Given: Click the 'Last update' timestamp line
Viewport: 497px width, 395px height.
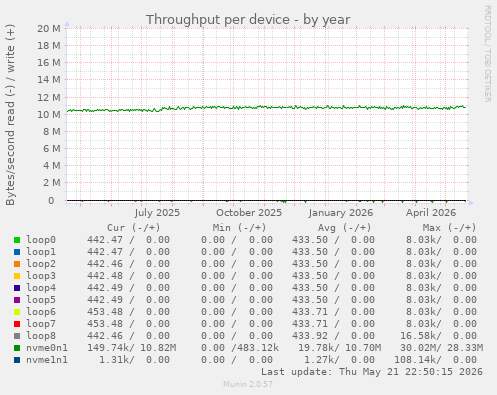Looking at the screenshot, I should [372, 372].
